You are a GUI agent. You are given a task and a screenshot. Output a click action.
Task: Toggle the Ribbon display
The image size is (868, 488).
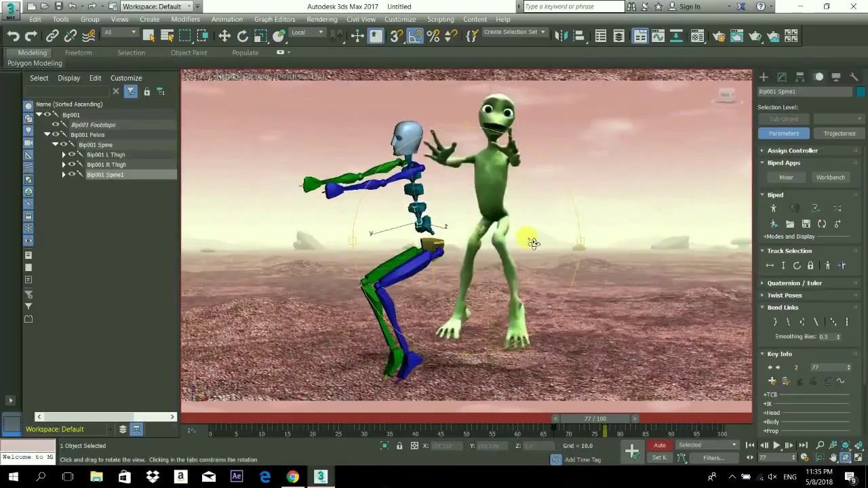[x=640, y=36]
